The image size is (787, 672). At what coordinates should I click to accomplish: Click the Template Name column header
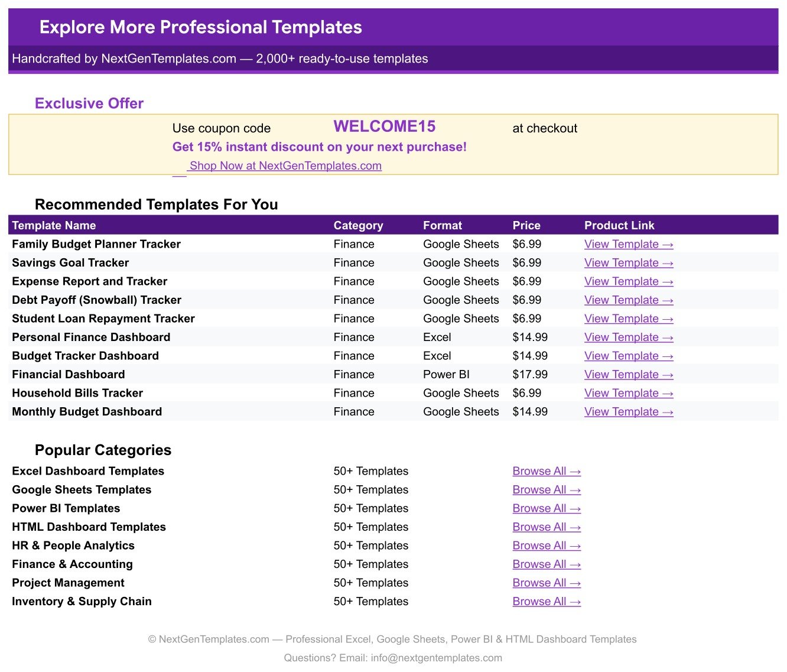pos(54,225)
